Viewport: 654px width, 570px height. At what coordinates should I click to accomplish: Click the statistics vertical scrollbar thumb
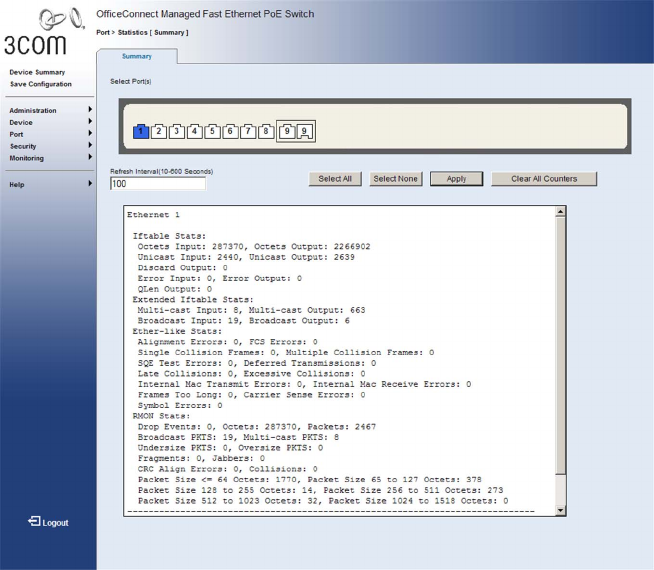[561, 345]
